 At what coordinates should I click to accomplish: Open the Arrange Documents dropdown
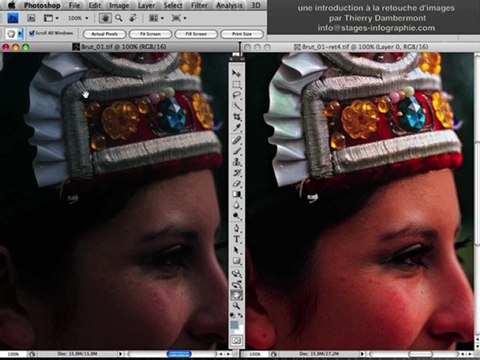click(x=156, y=18)
